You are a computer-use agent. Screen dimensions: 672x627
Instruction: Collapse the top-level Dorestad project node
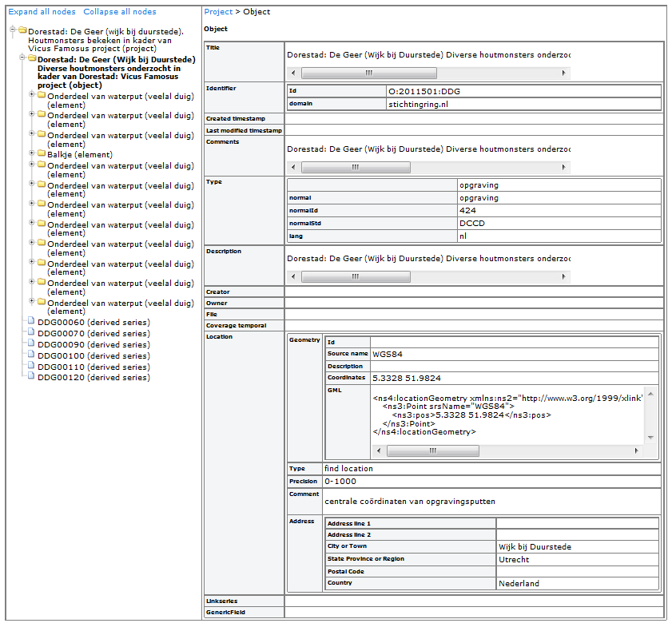click(13, 30)
